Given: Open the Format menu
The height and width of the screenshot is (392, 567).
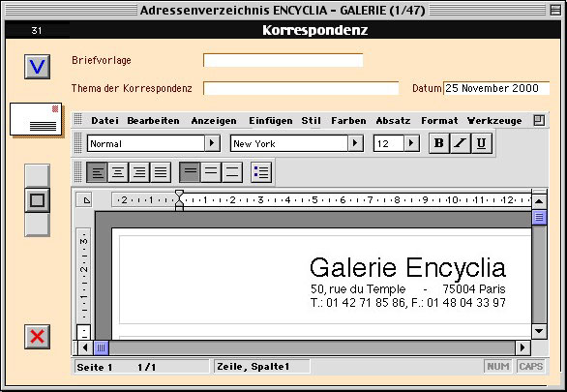Looking at the screenshot, I should [439, 120].
